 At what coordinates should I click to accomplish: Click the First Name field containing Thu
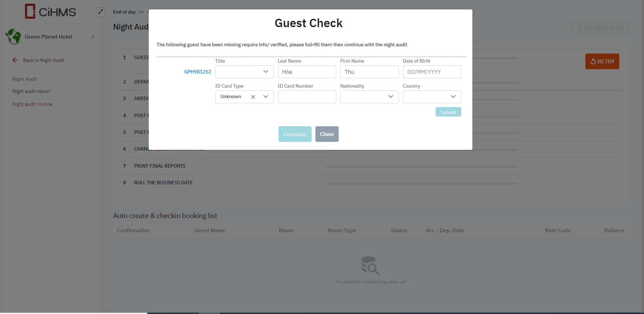click(x=370, y=72)
